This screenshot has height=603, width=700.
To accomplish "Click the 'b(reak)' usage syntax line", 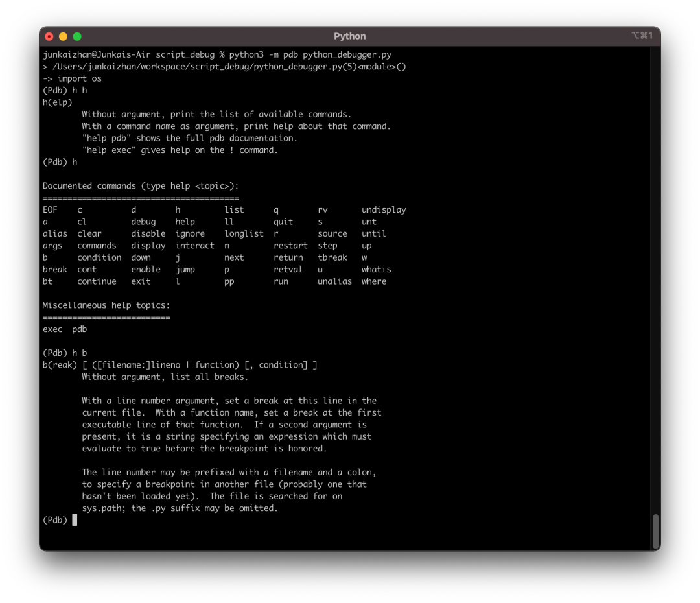I will point(180,365).
